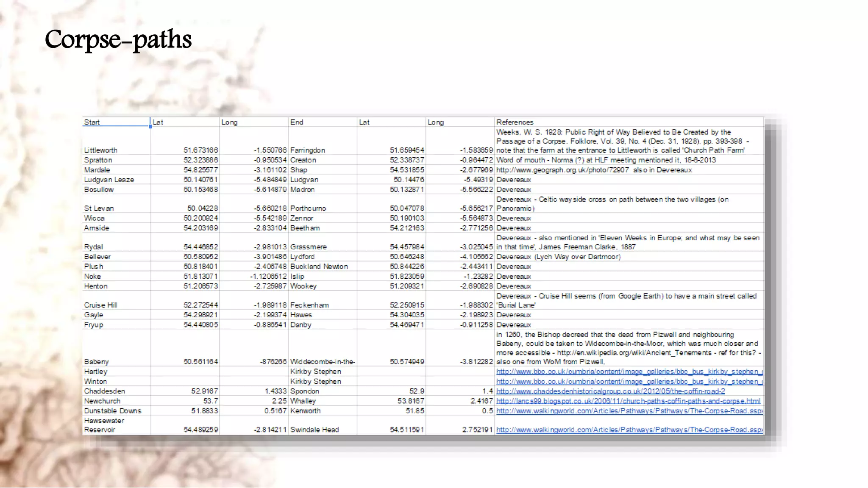This screenshot has height=488, width=868.
Task: Click the Kirkby Stephen cell in Hartley row
Action: pos(315,372)
